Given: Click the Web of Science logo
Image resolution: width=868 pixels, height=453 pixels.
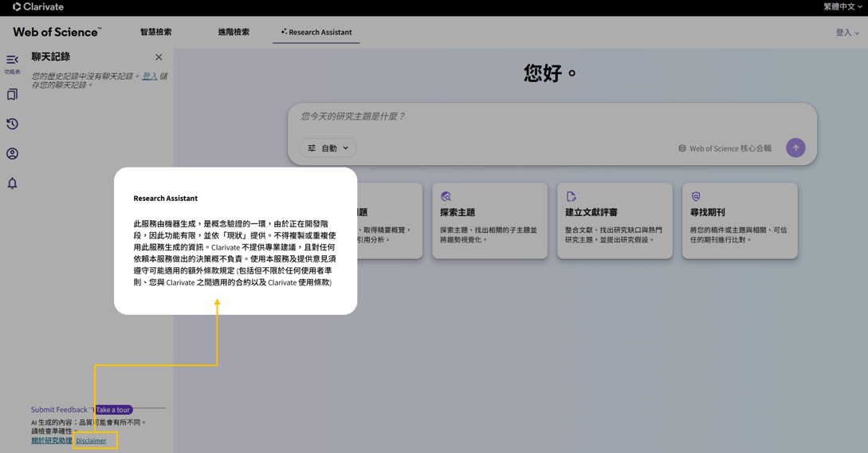Looking at the screenshot, I should (57, 32).
